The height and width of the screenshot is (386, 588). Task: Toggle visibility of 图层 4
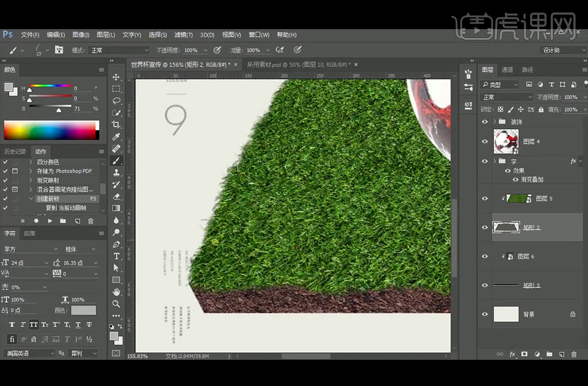point(485,142)
